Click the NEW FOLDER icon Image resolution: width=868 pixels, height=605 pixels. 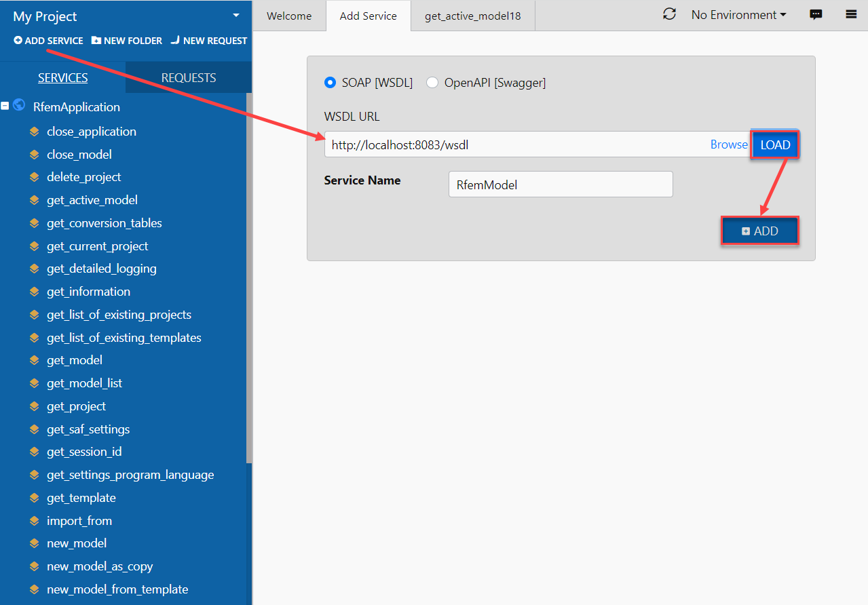point(96,41)
